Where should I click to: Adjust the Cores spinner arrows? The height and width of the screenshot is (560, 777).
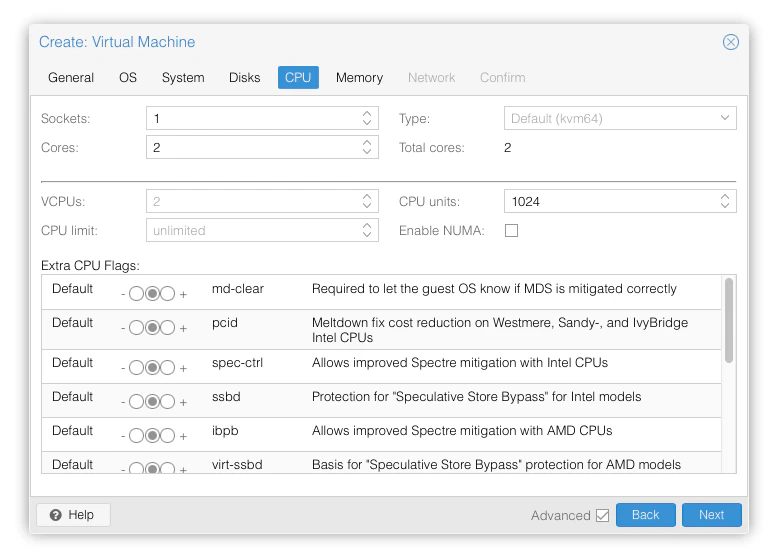click(367, 147)
